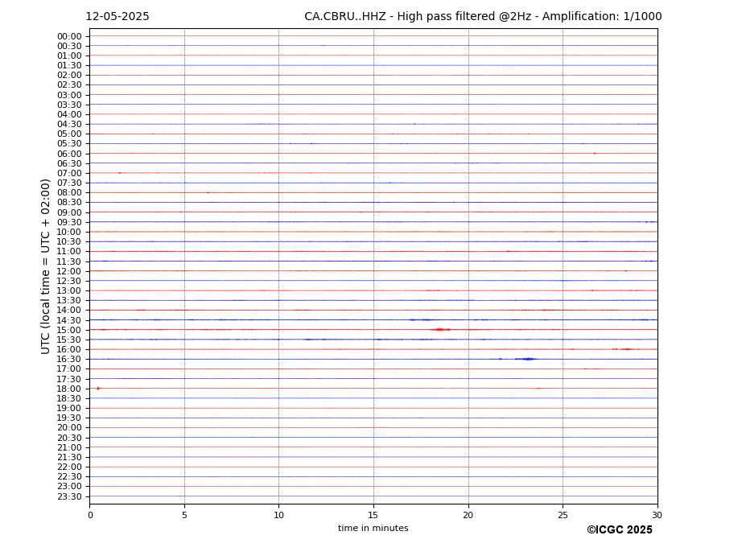Screen dimensions: 746x560
Task: Click the 19:30 row time label
Action: [69, 418]
